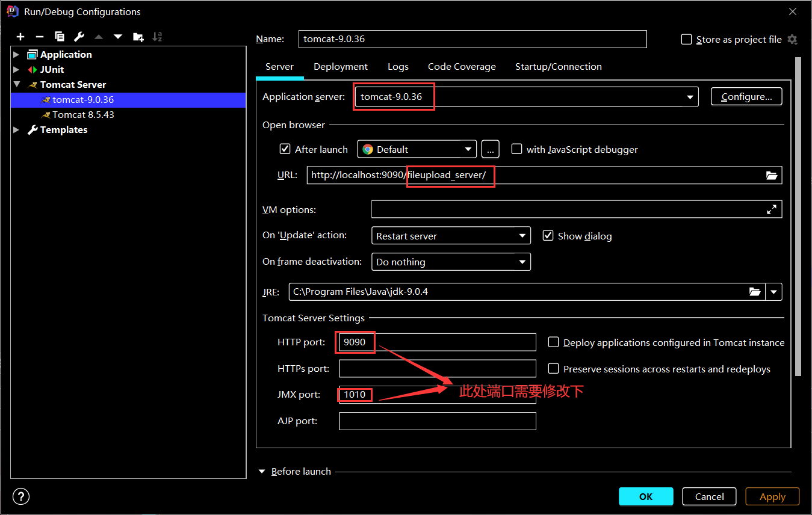The image size is (812, 515).
Task: Click the IntelliJ logo in title bar
Action: coord(12,11)
